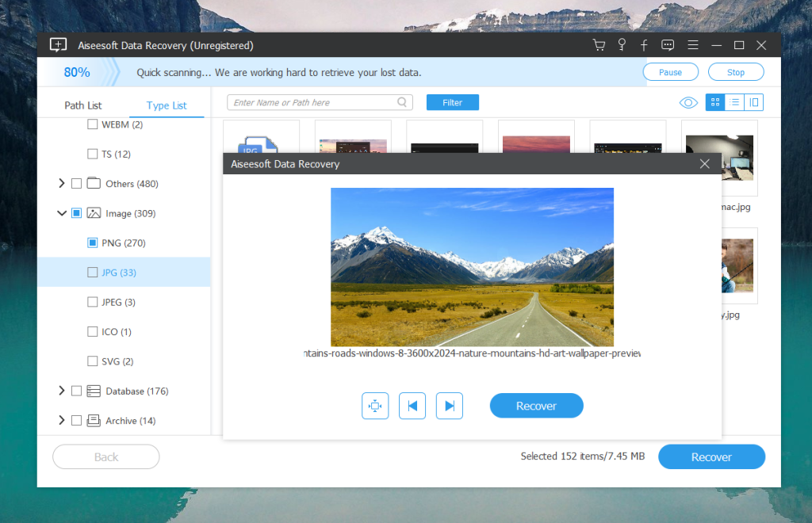Switch to thumbnail grid view
The image size is (812, 523).
(x=714, y=102)
